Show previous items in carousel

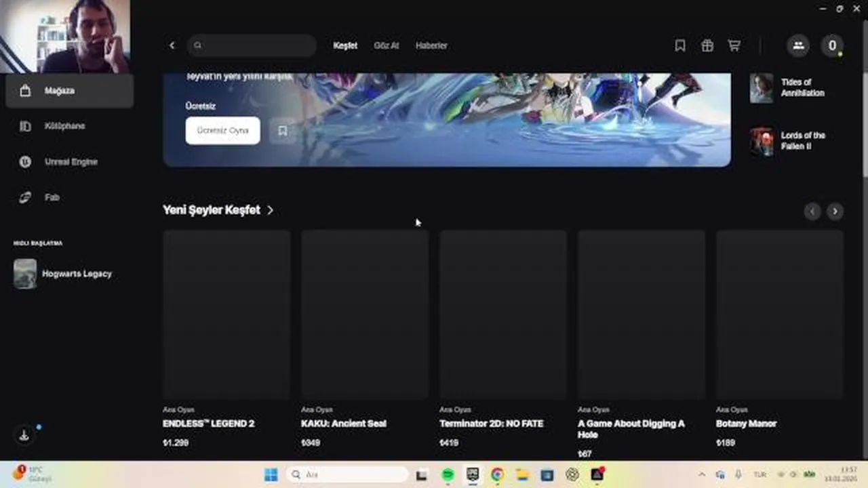pyautogui.click(x=812, y=211)
